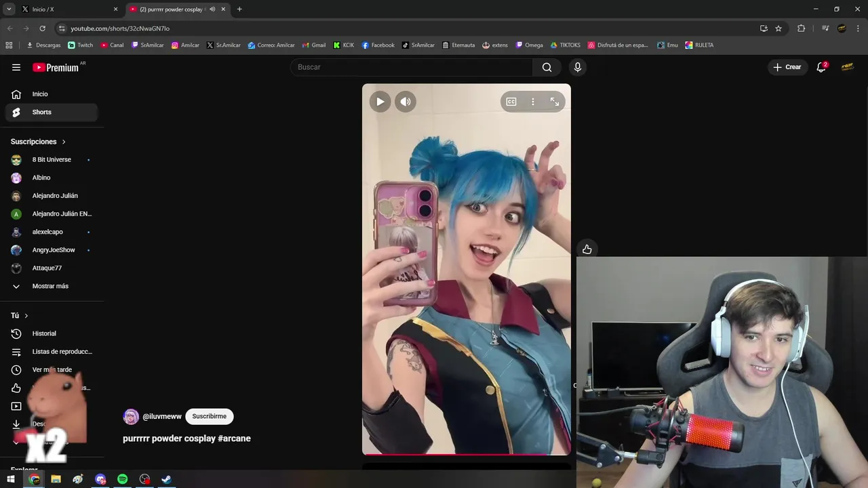Open alexelcapo channel
868x488 pixels.
click(52, 232)
